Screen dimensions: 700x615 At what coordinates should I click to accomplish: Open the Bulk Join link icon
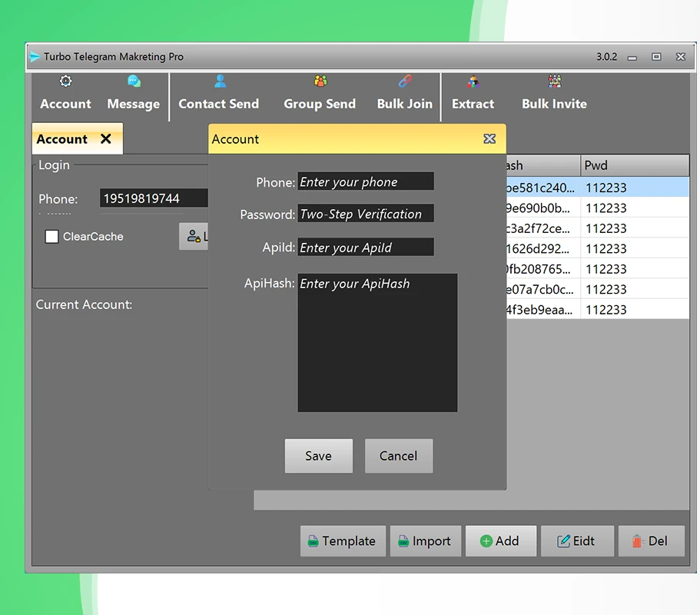(405, 81)
